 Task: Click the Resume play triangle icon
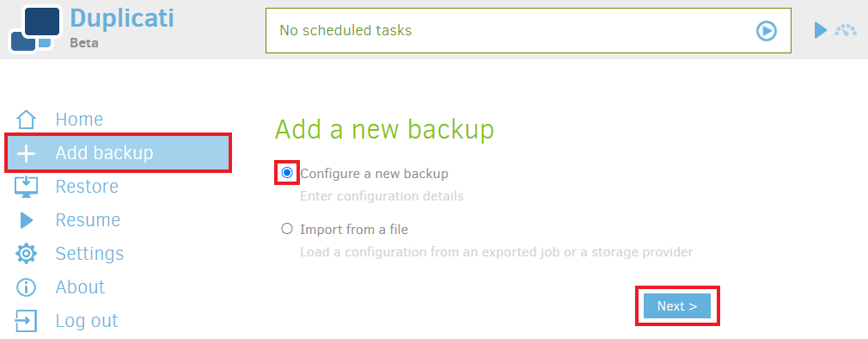(27, 220)
